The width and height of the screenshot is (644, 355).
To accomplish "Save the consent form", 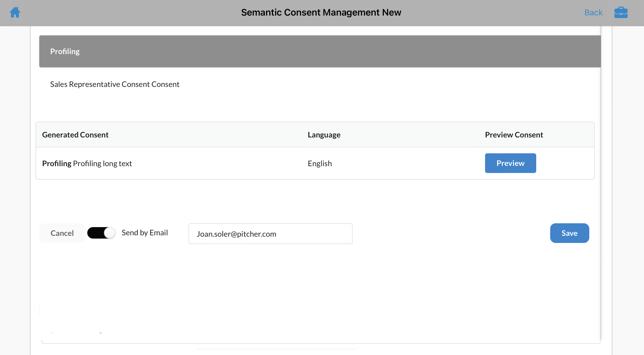I will (x=569, y=233).
